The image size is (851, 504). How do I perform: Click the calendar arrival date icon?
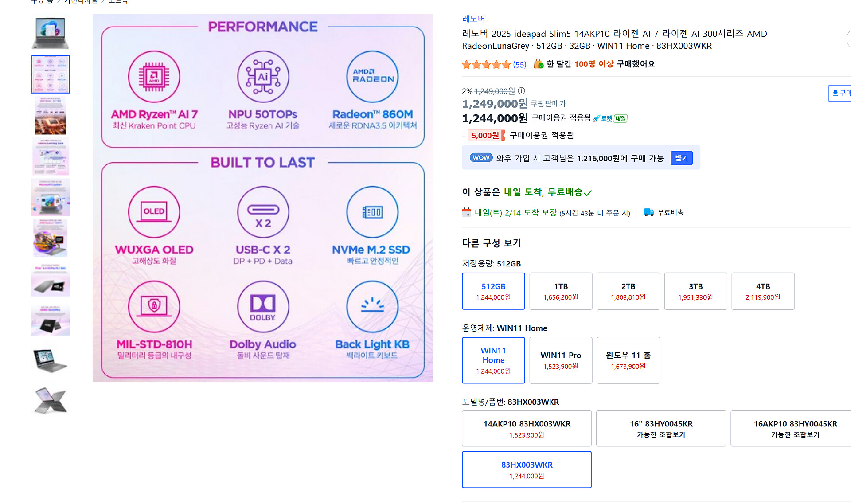466,212
